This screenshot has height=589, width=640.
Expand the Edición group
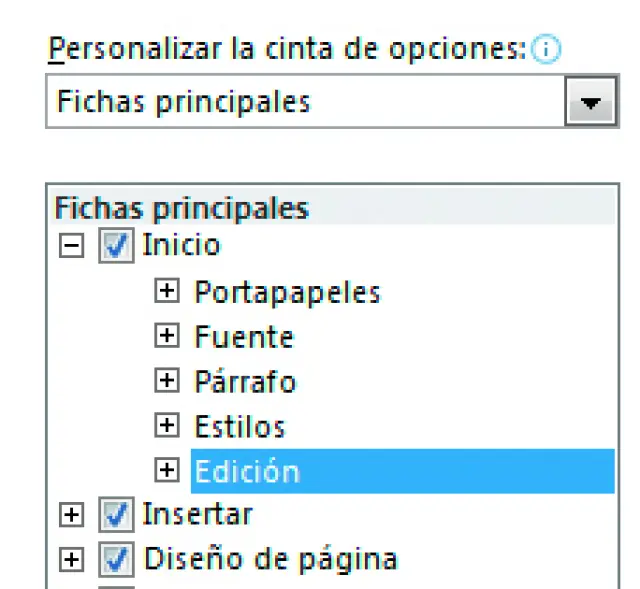[168, 470]
